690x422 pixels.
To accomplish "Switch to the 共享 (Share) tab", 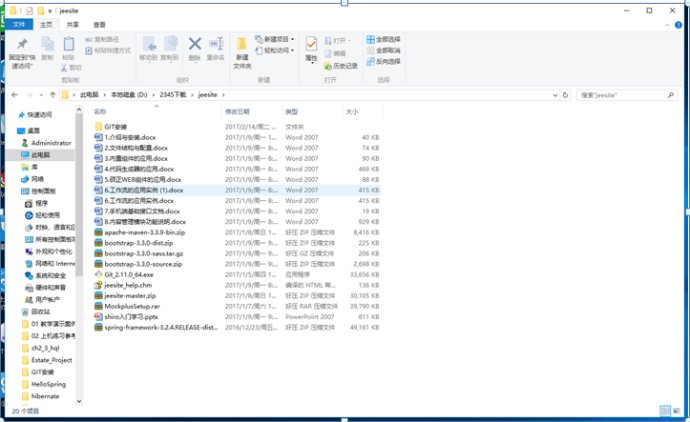I will coord(73,25).
